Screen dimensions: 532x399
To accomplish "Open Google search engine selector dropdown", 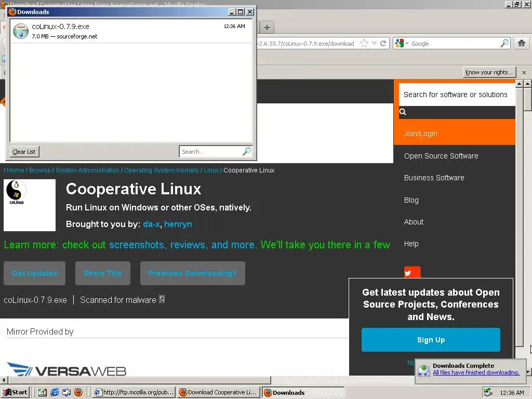I will (x=402, y=44).
